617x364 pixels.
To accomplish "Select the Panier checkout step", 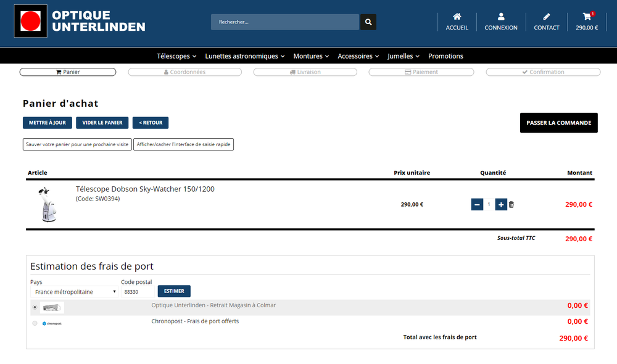I will (x=68, y=72).
